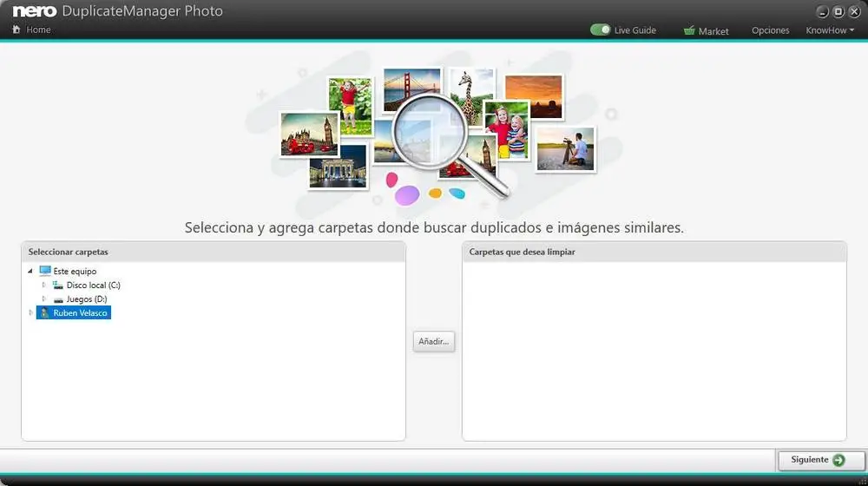Select Este equipo computer icon
This screenshot has width=868, height=486.
(x=45, y=272)
